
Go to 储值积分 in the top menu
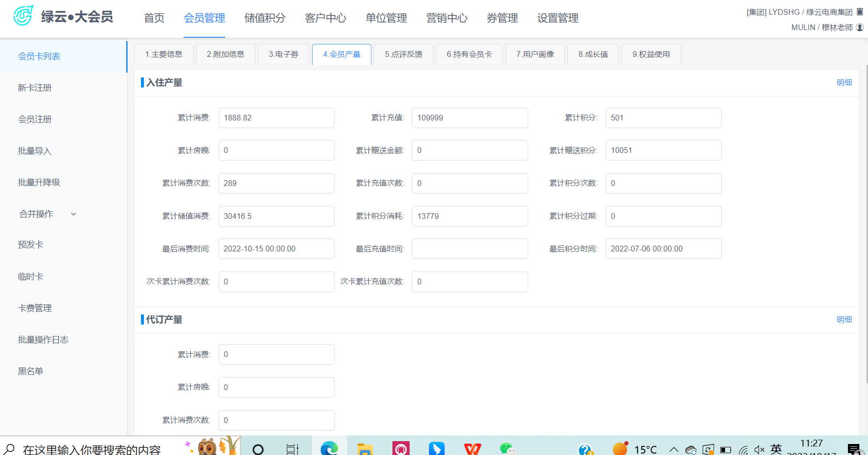[265, 18]
